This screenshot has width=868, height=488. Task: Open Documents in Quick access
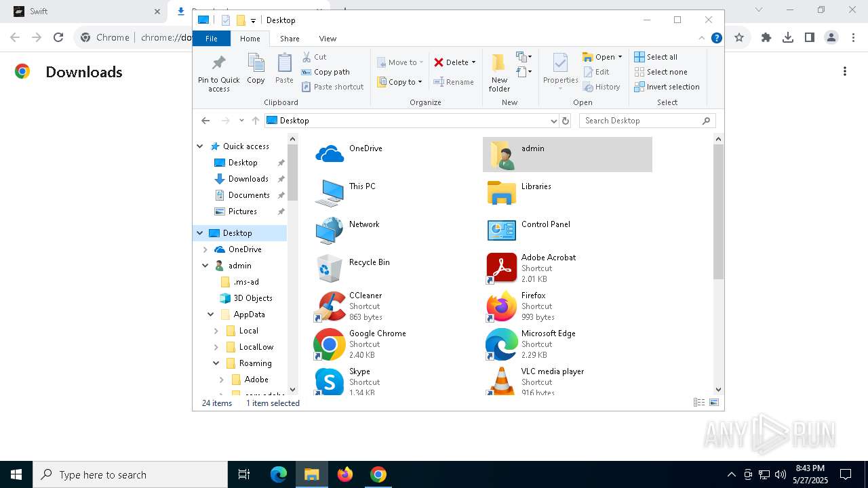[x=248, y=195]
